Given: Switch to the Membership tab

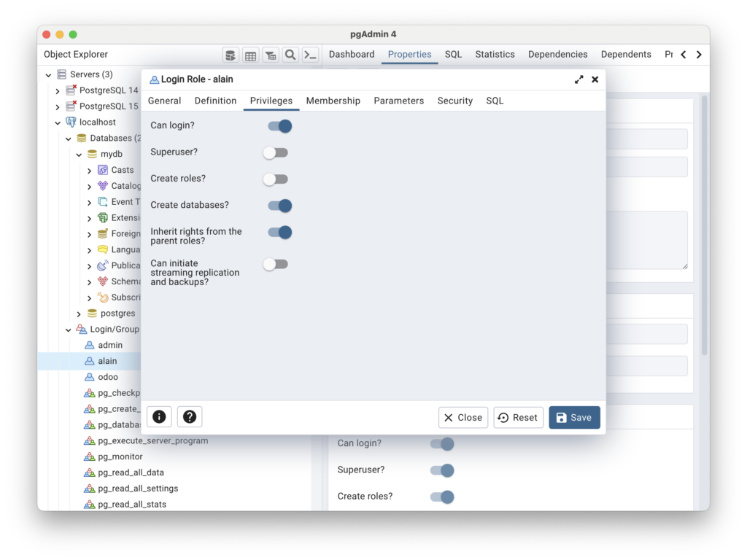Looking at the screenshot, I should (x=333, y=101).
